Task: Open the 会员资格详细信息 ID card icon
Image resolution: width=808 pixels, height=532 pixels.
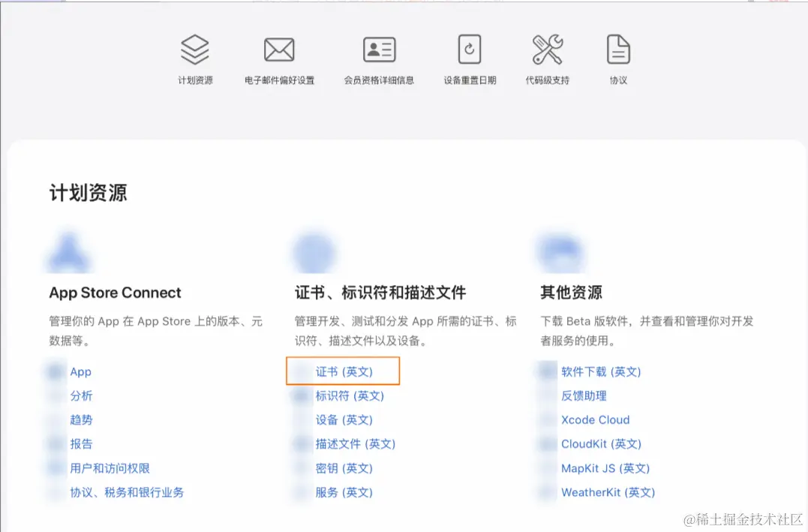Action: pyautogui.click(x=380, y=50)
